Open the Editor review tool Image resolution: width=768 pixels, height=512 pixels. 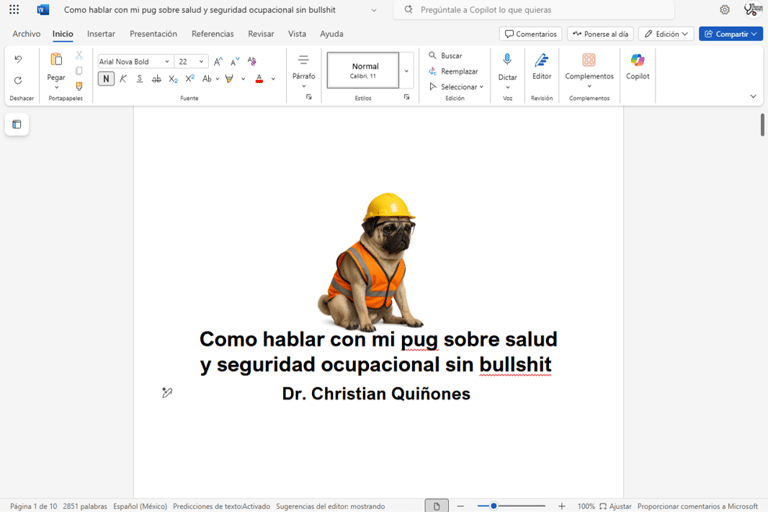point(541,61)
